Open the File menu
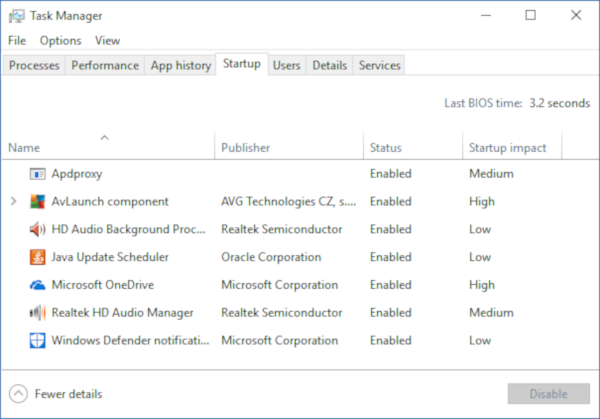The image size is (600, 419). pos(17,41)
